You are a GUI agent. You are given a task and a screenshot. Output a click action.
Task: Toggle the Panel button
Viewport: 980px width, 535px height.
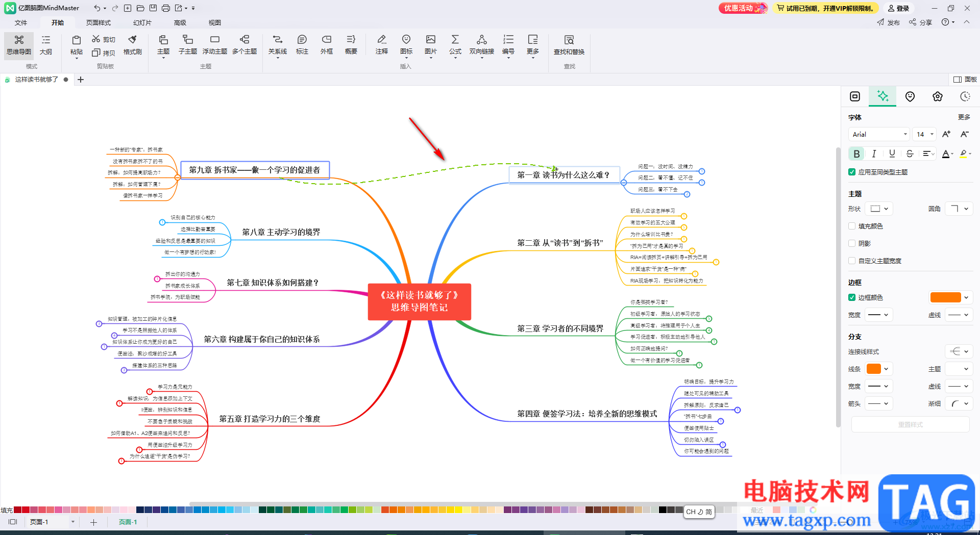(x=965, y=80)
